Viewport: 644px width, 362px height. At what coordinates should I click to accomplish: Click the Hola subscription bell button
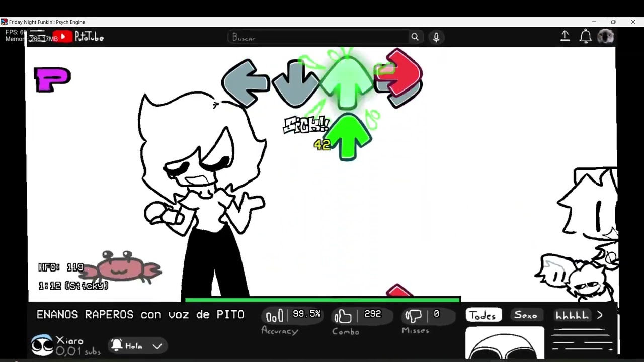[x=137, y=346]
